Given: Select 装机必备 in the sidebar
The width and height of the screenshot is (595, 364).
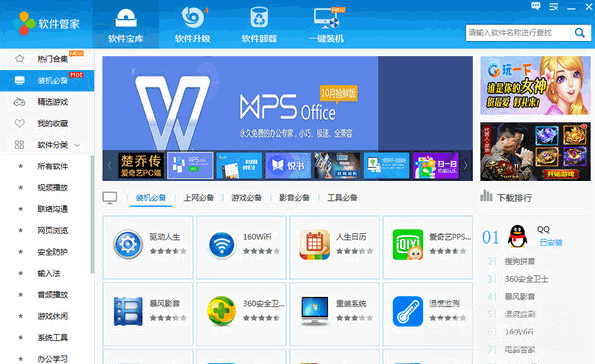Looking at the screenshot, I should pyautogui.click(x=47, y=80).
